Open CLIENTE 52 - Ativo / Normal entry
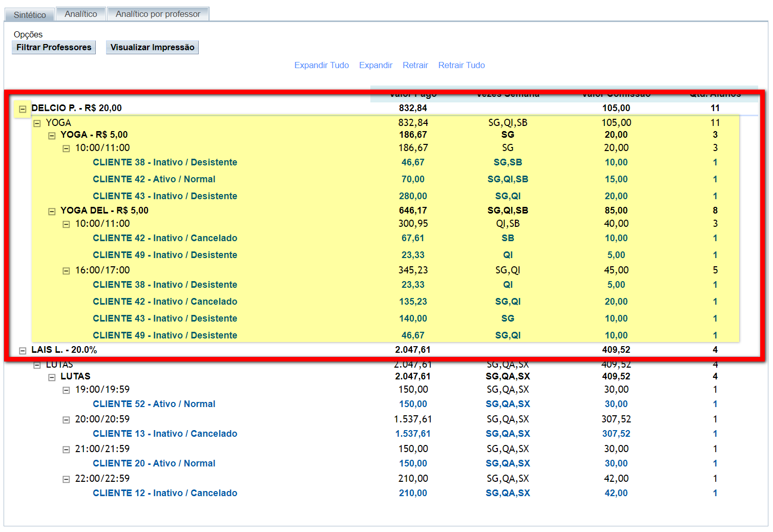Screen dimensions: 773x532 point(154,404)
